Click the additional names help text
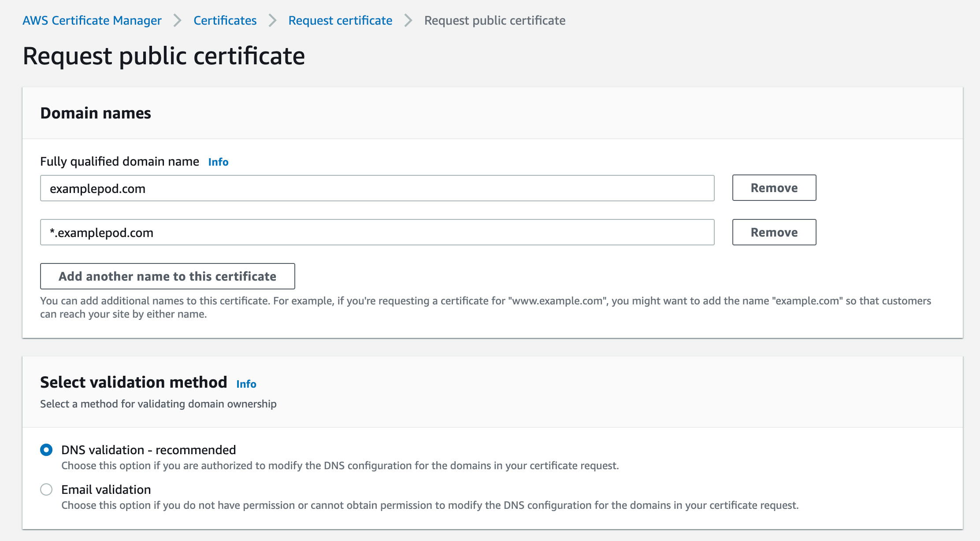This screenshot has width=980, height=541. click(x=486, y=308)
